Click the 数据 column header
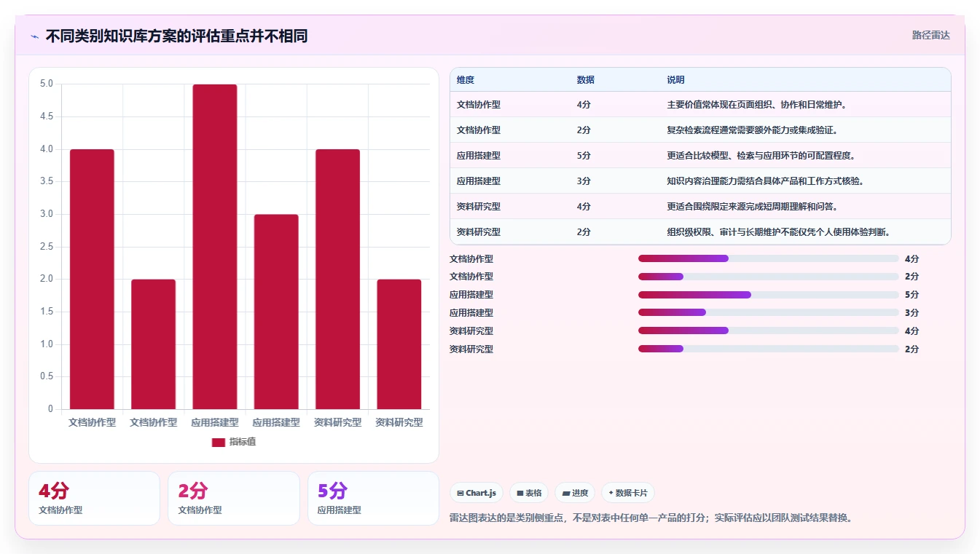Viewport: 980px width, 554px height. pos(586,80)
